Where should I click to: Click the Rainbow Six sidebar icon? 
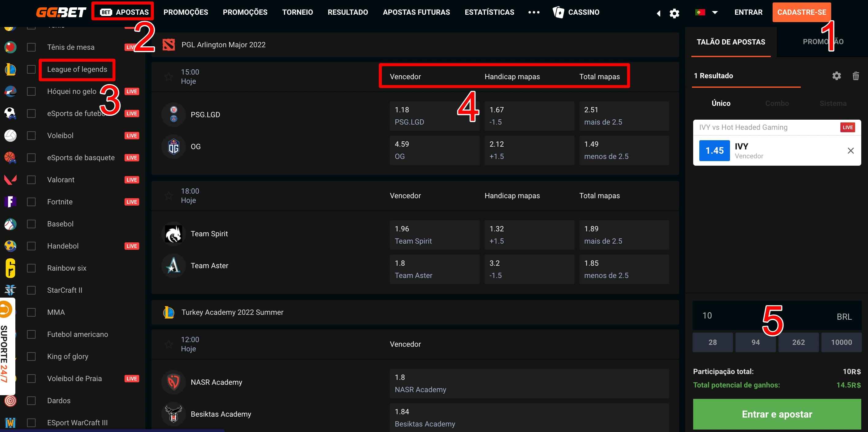(x=10, y=268)
